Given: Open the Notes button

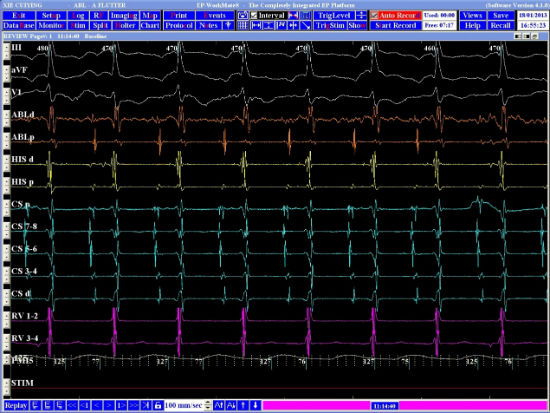Looking at the screenshot, I should click(x=208, y=26).
